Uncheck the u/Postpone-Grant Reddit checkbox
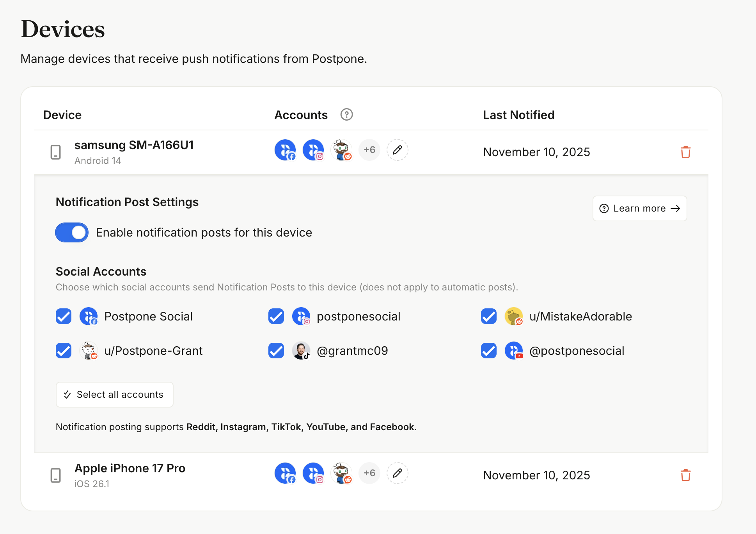756x534 pixels. pyautogui.click(x=64, y=351)
